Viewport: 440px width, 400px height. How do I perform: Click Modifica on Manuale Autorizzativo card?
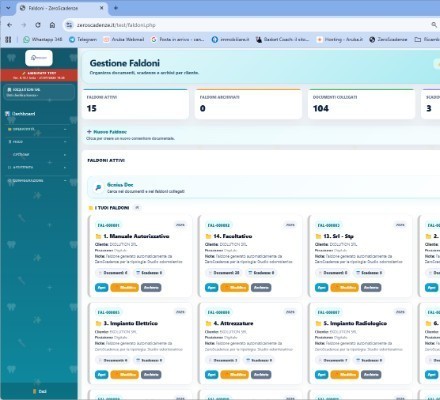pyautogui.click(x=124, y=288)
